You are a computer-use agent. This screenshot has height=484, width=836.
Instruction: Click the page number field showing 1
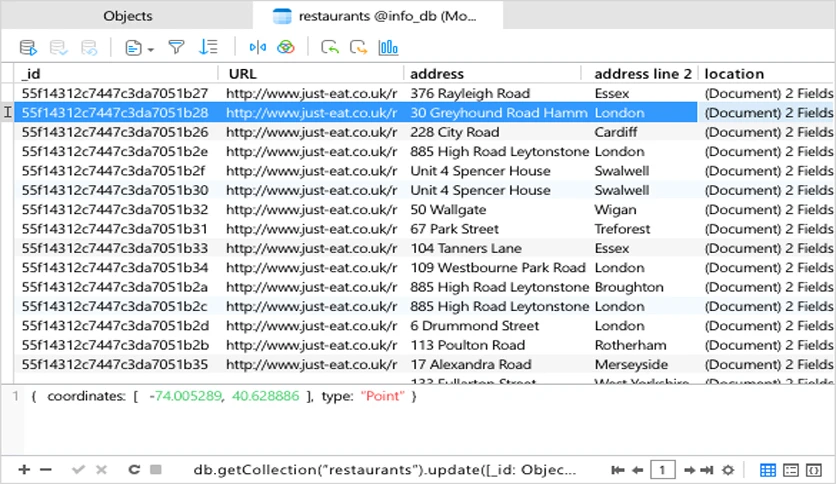point(663,470)
